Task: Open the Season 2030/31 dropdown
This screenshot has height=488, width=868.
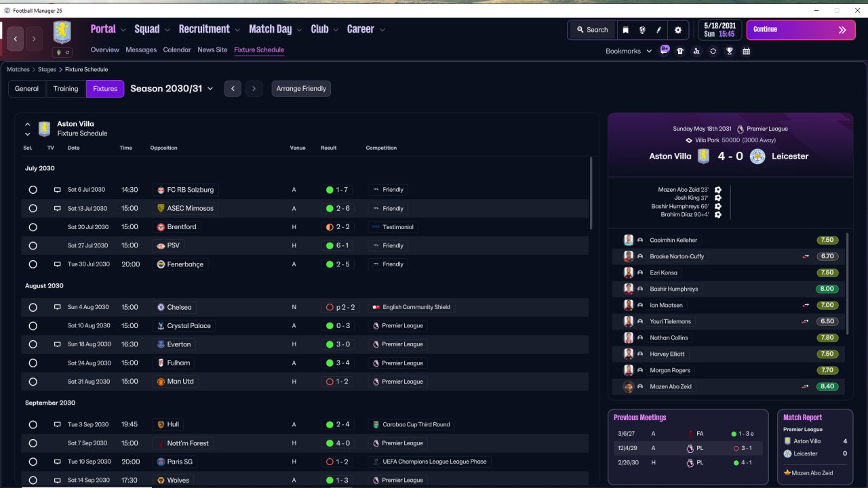Action: click(172, 89)
